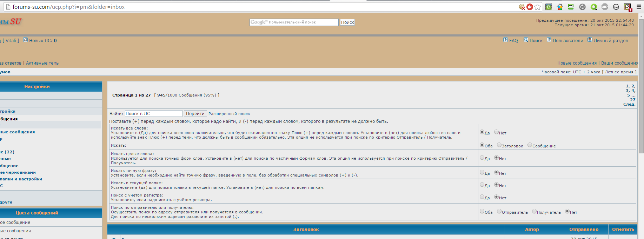Open the Chrome hamburger menu
The image size is (644, 239).
pyautogui.click(x=639, y=7)
